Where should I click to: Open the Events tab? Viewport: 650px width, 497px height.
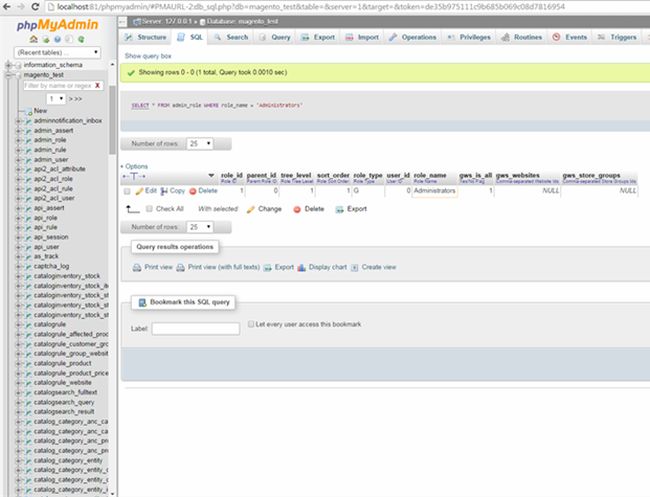(570, 37)
